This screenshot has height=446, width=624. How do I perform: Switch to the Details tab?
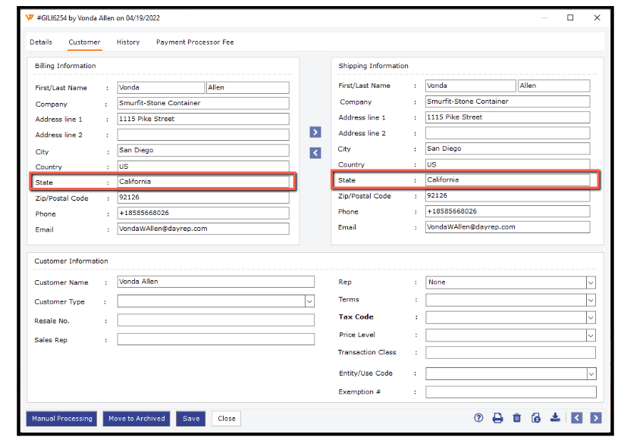(x=41, y=43)
